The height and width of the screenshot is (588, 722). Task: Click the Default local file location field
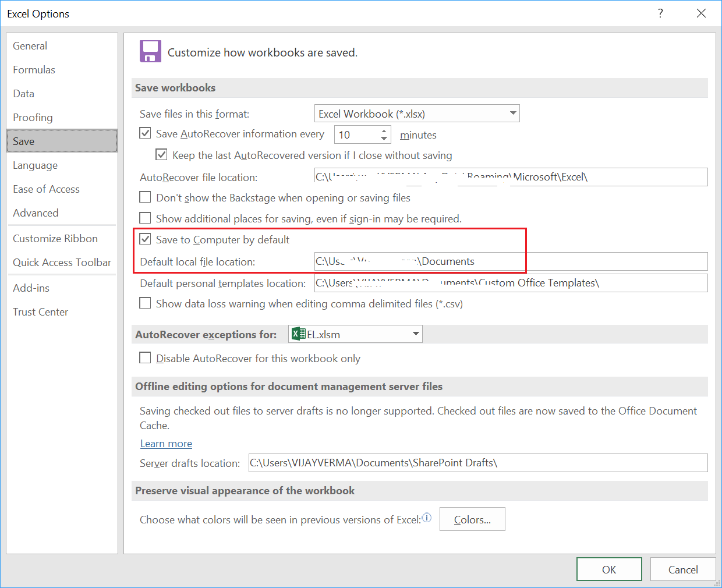(511, 261)
